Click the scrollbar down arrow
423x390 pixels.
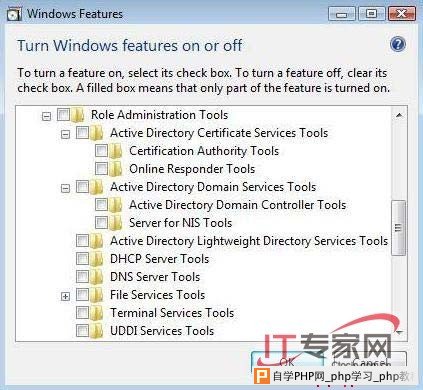399,332
